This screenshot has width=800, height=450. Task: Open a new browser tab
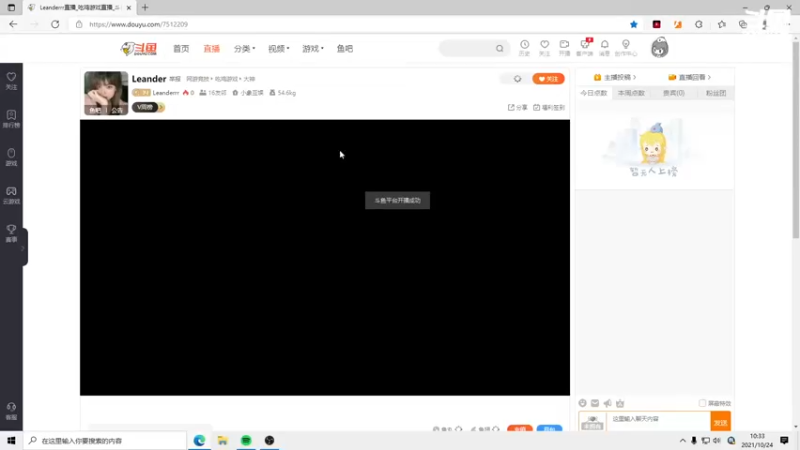click(145, 8)
